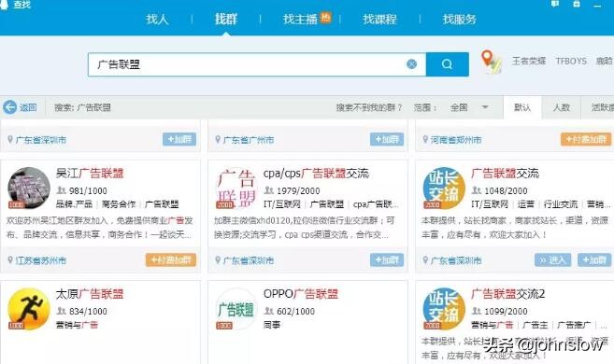
Task: Join the group located in 广东省广州市
Action: [387, 139]
